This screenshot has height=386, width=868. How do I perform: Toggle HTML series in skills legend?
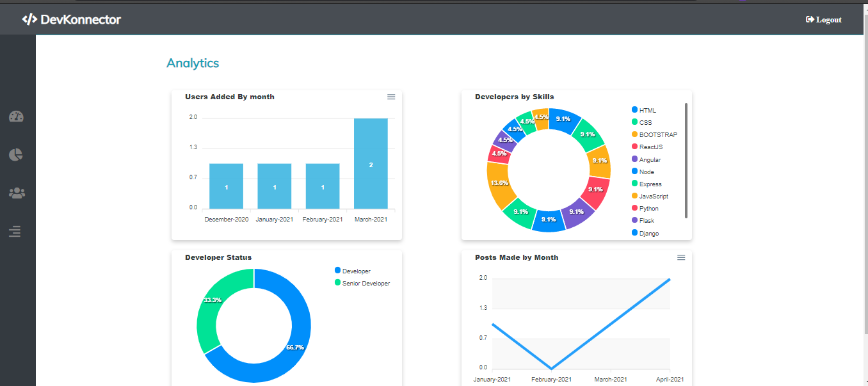click(644, 110)
